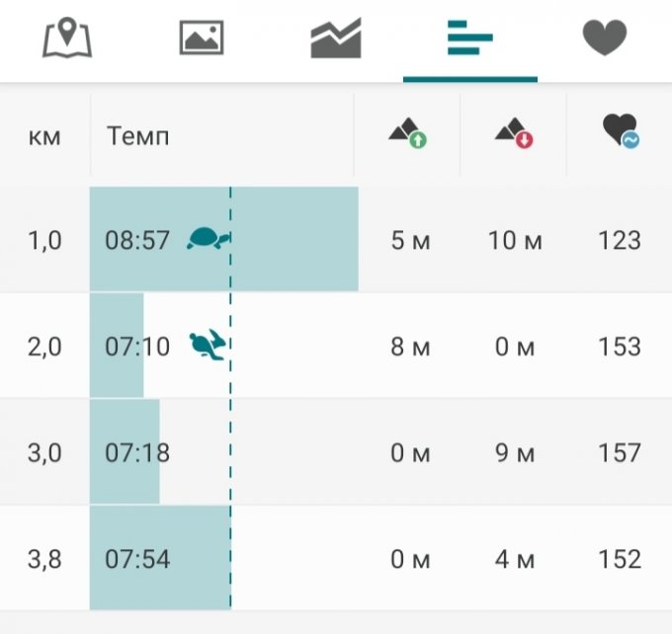Viewport: 672px width, 634px height.
Task: Tap heart rate value 157
Action: pyautogui.click(x=620, y=453)
